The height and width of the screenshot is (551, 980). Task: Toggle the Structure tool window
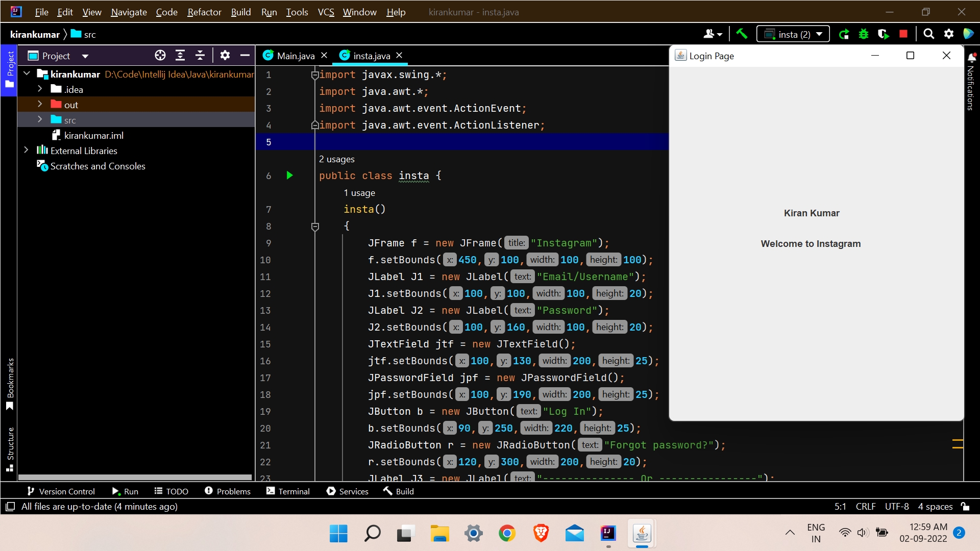tap(10, 449)
